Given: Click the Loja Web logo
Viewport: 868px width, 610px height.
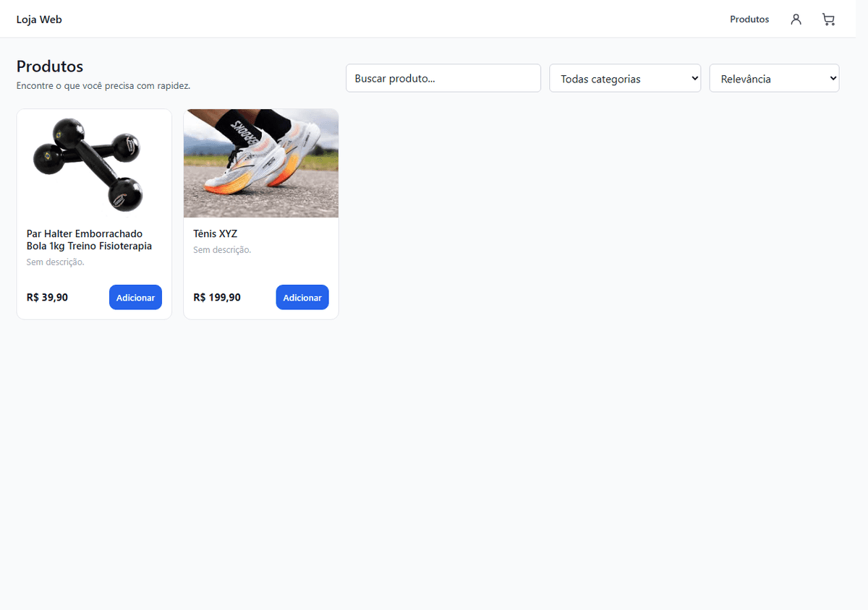Looking at the screenshot, I should [39, 19].
